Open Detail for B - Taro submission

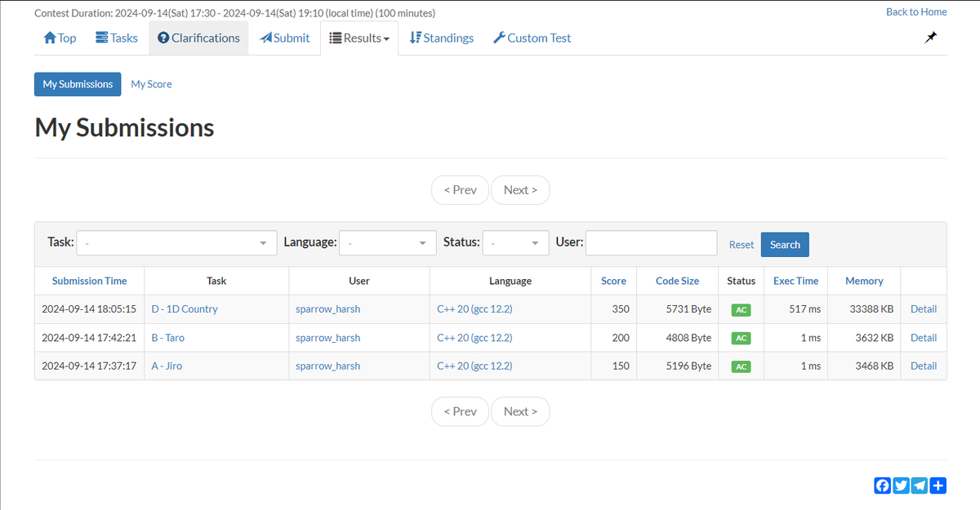pos(924,338)
